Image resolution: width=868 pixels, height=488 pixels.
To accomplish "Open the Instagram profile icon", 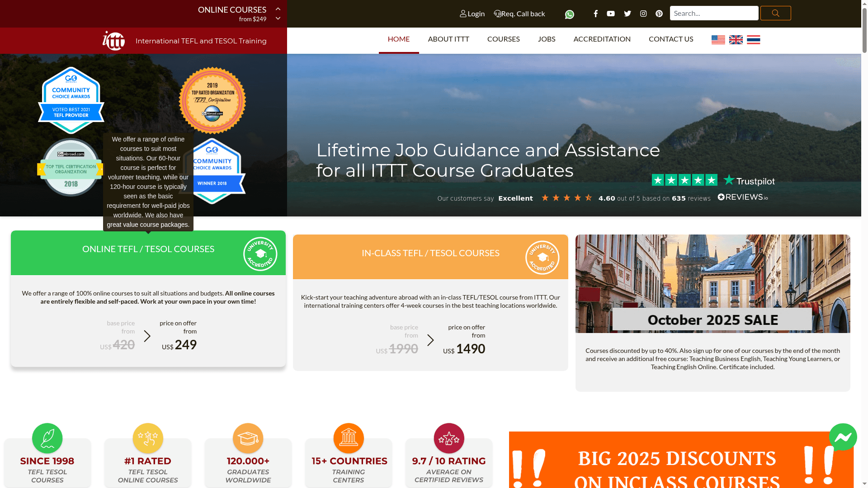I will click(643, 13).
